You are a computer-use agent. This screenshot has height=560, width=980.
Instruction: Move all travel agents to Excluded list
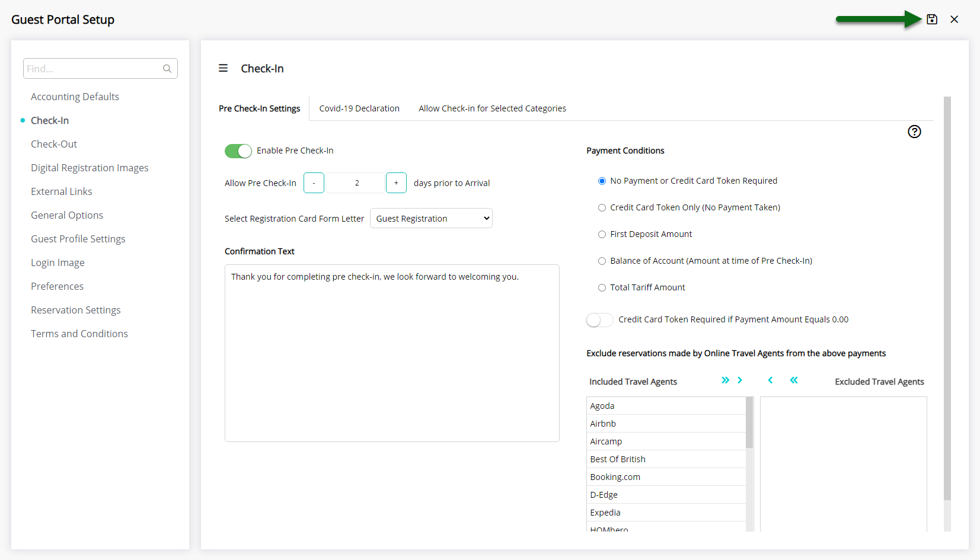coord(725,380)
